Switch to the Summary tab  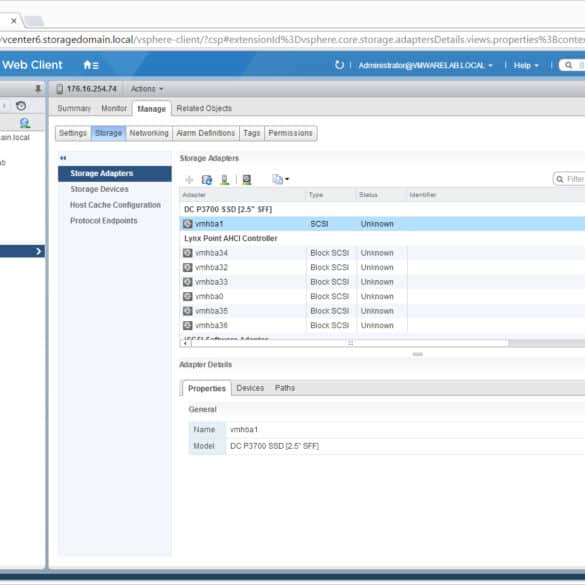pos(74,108)
